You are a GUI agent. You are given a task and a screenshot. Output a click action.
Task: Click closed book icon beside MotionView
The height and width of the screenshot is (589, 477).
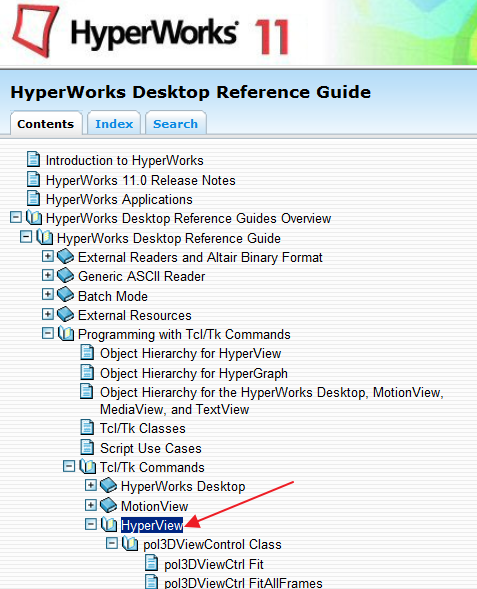109,505
